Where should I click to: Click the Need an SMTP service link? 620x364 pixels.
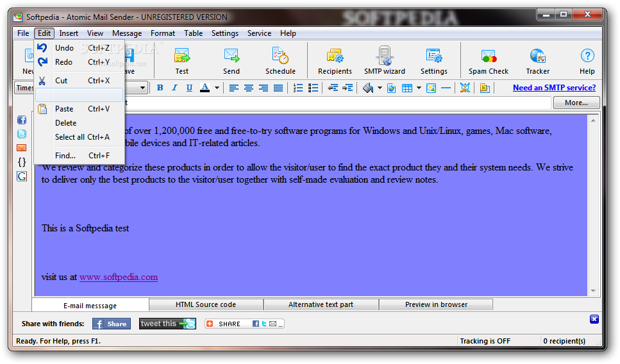tap(555, 88)
